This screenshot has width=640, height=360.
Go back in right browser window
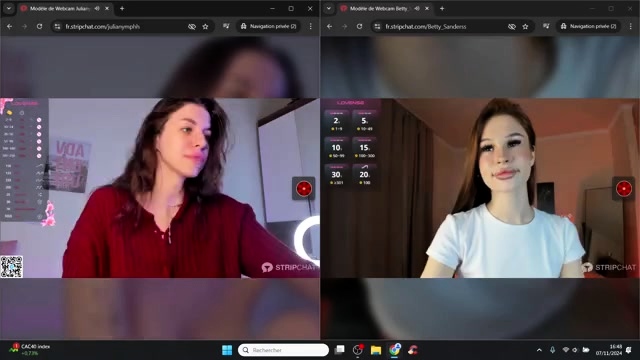pos(329,27)
